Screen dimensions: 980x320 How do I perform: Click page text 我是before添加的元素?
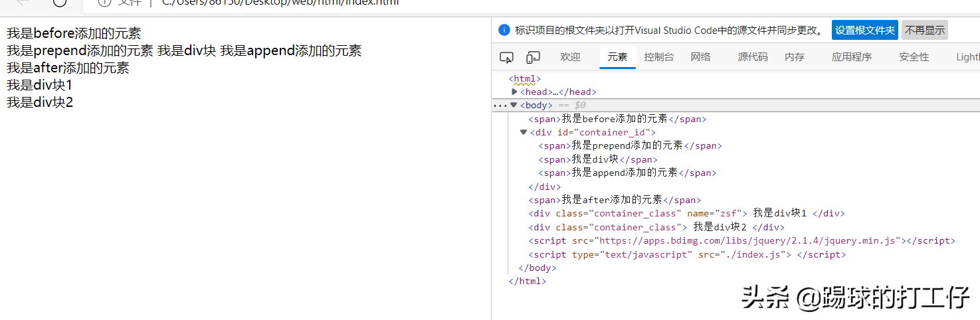[x=74, y=33]
